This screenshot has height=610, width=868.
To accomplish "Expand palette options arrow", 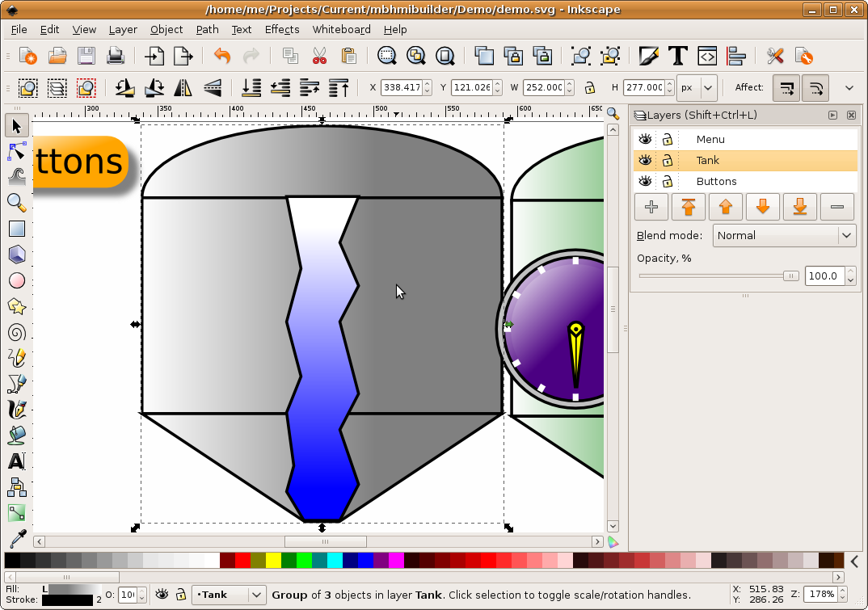I will click(x=855, y=562).
